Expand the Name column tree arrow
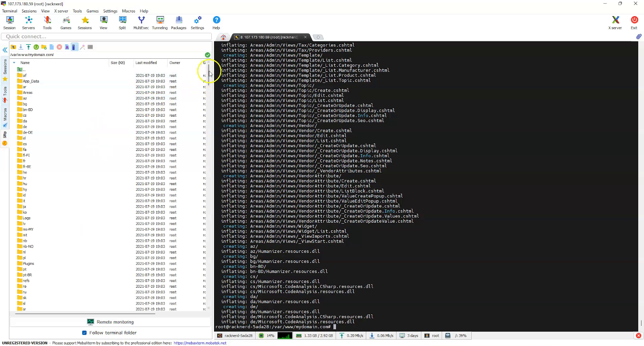 14,63
